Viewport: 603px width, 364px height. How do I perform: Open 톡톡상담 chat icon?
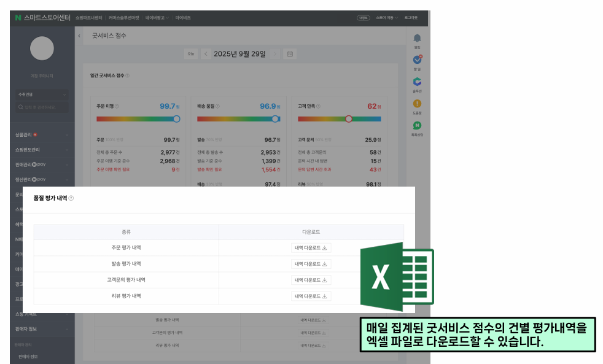pyautogui.click(x=418, y=126)
